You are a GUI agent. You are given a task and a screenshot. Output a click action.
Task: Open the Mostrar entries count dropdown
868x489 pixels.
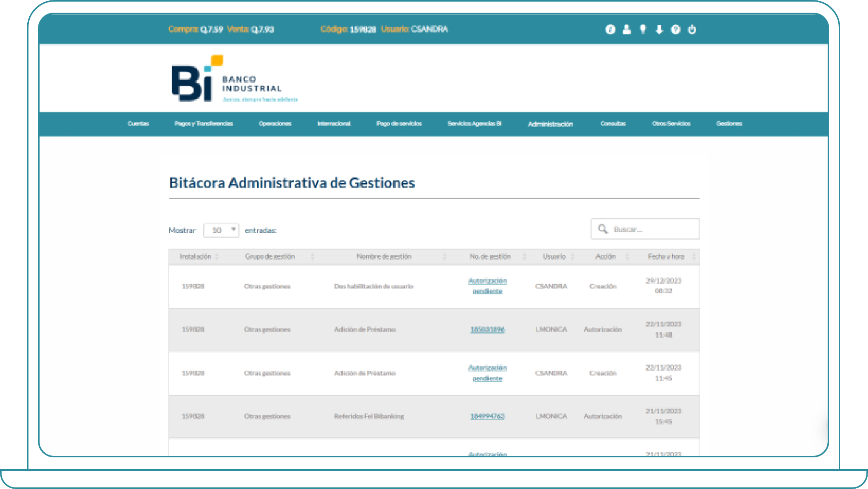point(221,230)
